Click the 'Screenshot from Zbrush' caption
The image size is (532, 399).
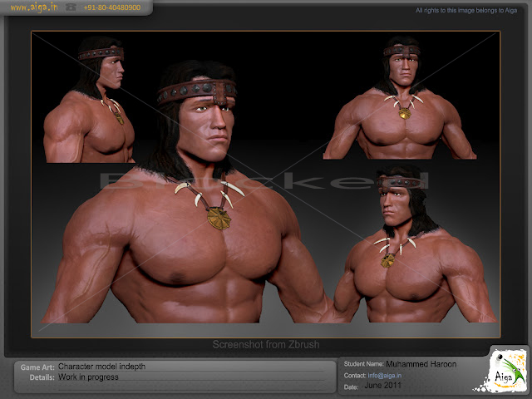point(266,344)
